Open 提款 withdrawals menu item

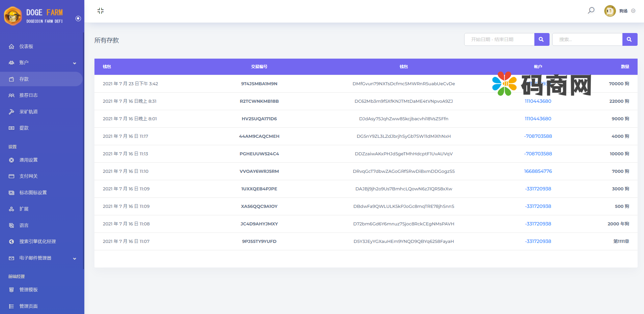click(24, 128)
